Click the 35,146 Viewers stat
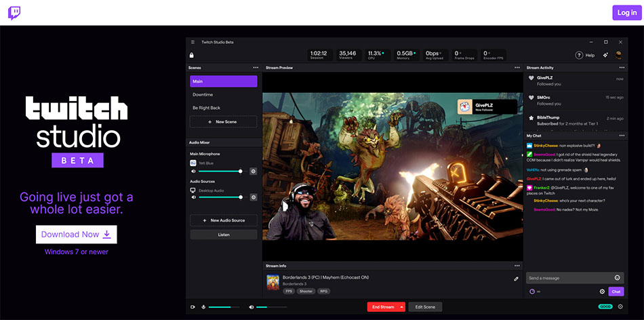This screenshot has width=644, height=320. 348,55
